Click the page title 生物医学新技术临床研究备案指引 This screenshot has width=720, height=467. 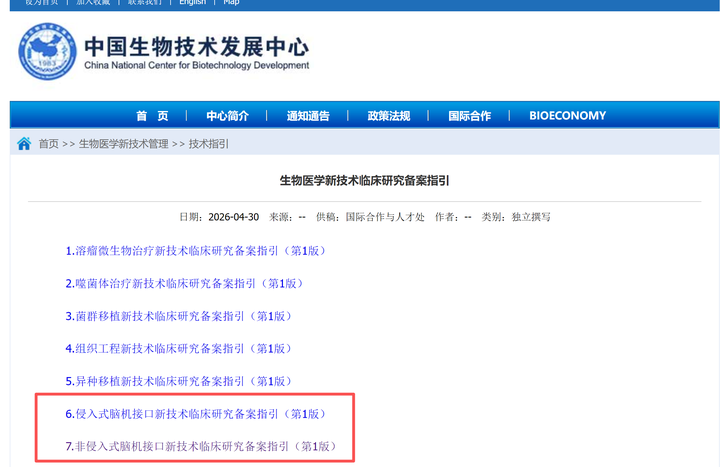tap(365, 180)
